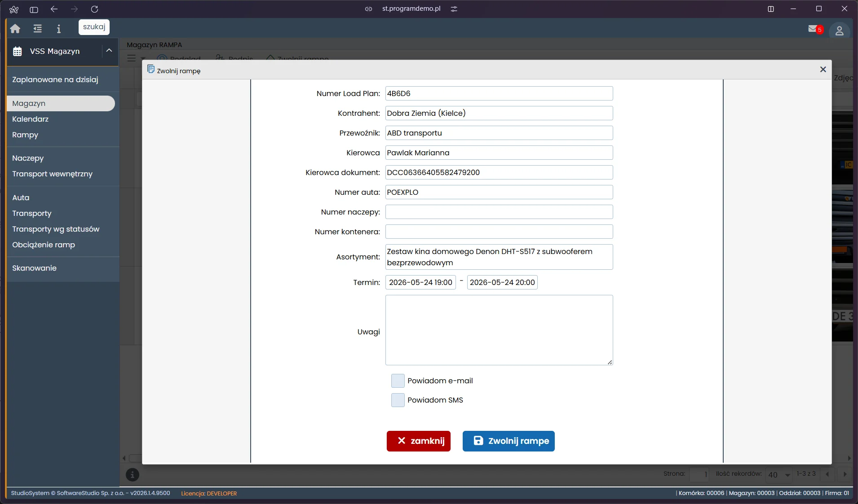858x504 pixels.
Task: Open Rampy from the sidebar
Action: tap(25, 135)
